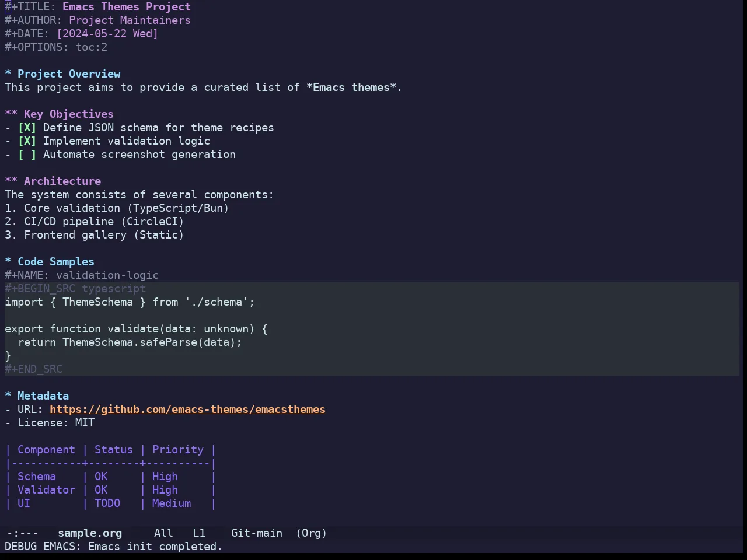Click the 'Medium' priority cell for UI

click(x=172, y=503)
